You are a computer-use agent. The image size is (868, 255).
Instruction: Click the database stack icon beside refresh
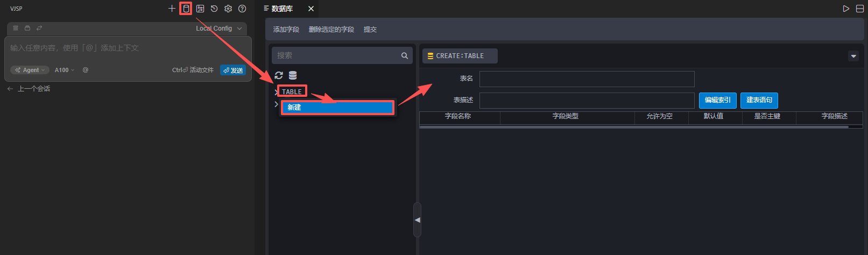click(x=293, y=75)
